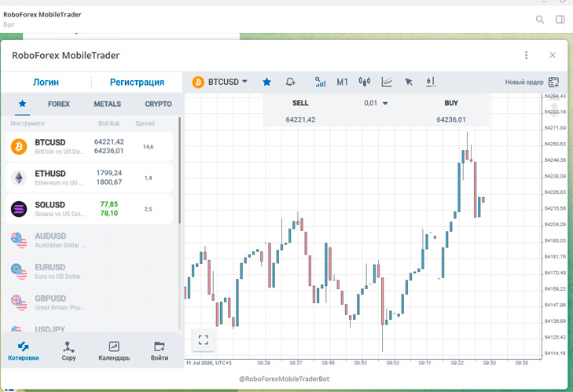Click the orange Bitcoin icon in chart header
Screen dimensions: 573x392
point(198,82)
